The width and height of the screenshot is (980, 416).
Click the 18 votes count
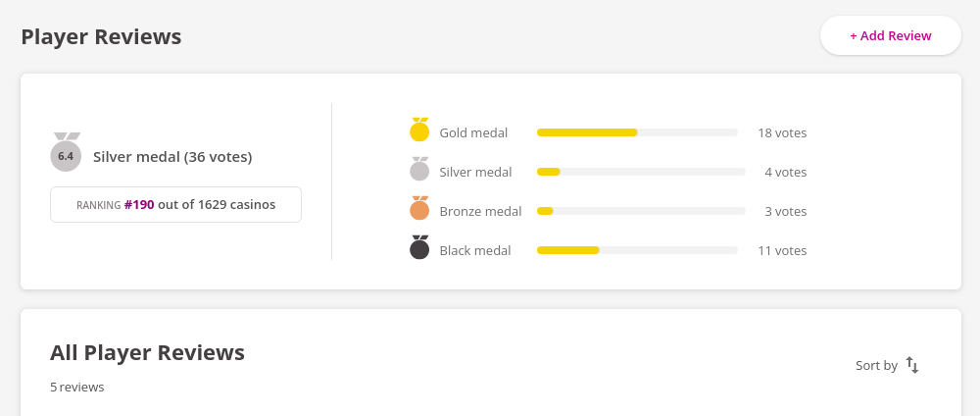tap(782, 132)
